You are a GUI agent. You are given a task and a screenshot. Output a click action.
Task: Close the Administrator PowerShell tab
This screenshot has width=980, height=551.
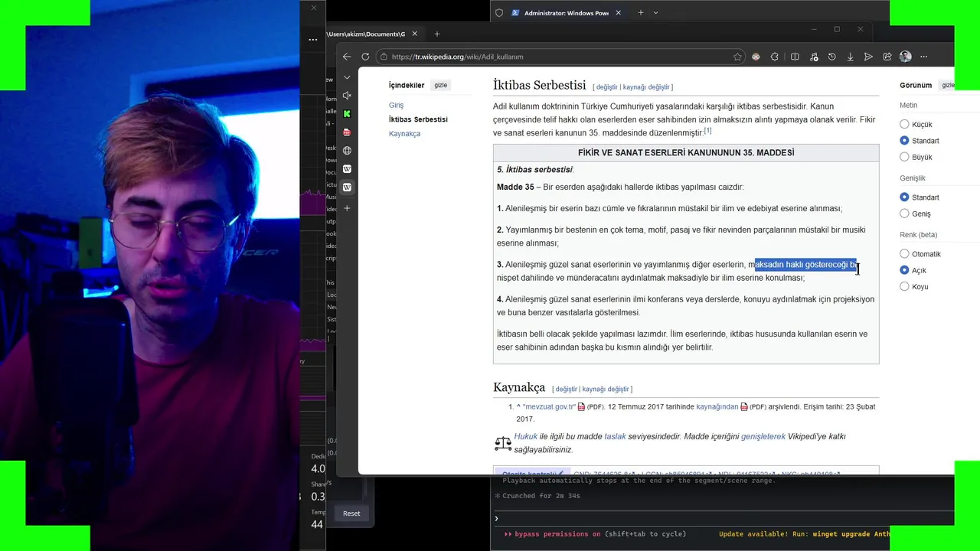coord(618,13)
